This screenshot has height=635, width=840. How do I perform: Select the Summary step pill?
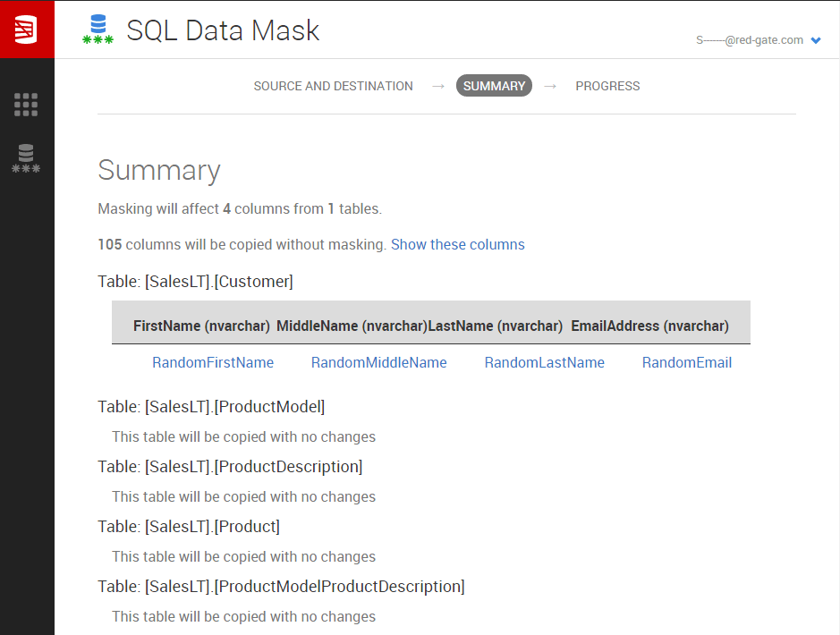[x=494, y=86]
